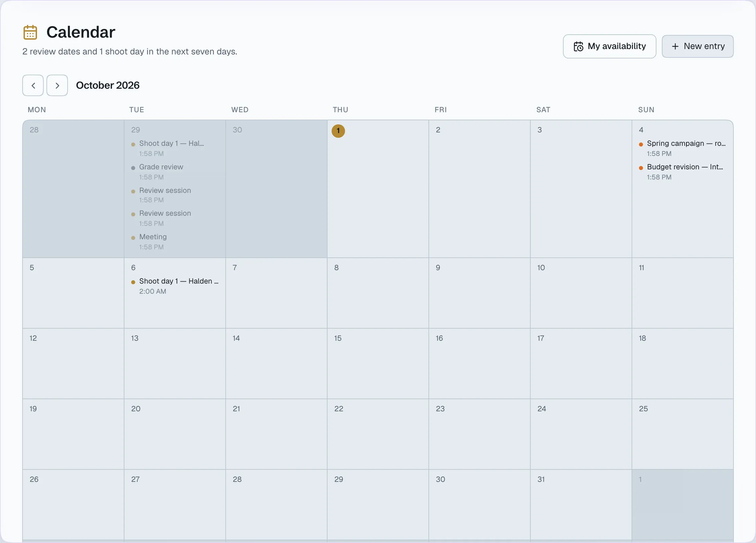Select today's highlighted date 1
The height and width of the screenshot is (543, 756).
pyautogui.click(x=338, y=131)
